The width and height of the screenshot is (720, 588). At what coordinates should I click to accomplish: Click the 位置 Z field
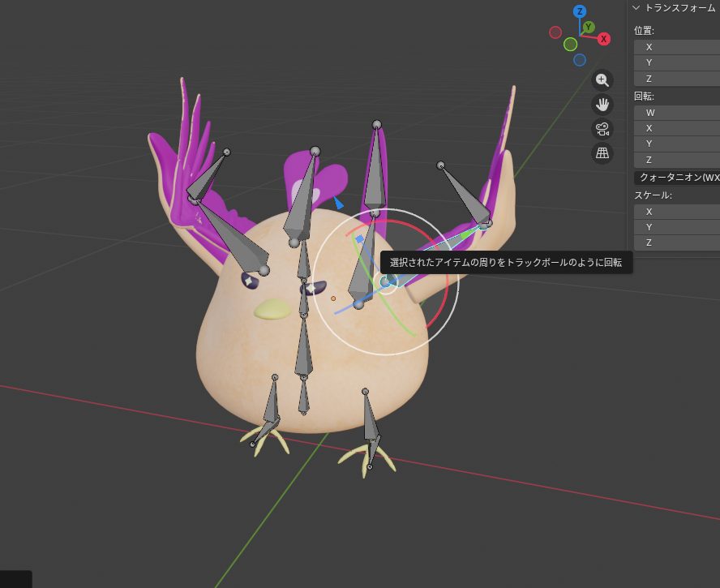[x=677, y=79]
